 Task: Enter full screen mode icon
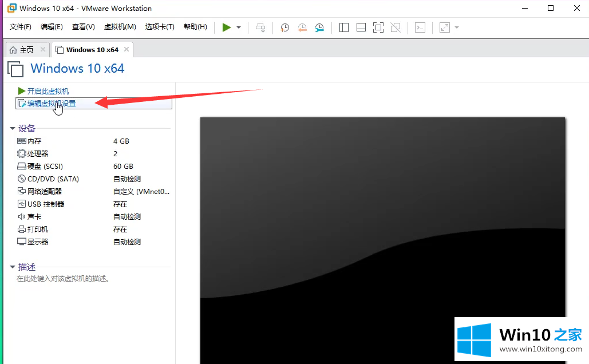[378, 27]
